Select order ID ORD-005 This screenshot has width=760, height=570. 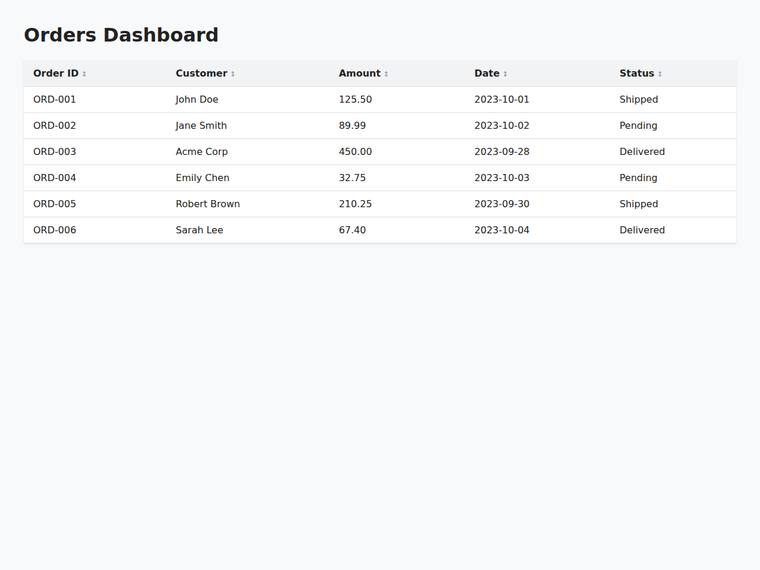pos(54,204)
